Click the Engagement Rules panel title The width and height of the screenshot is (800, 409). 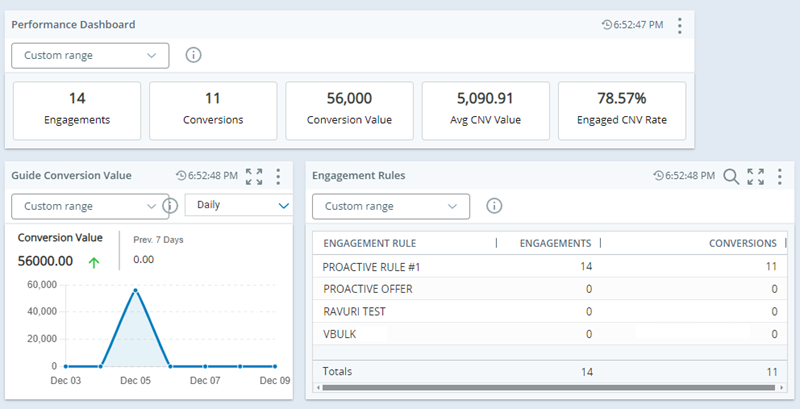(359, 175)
